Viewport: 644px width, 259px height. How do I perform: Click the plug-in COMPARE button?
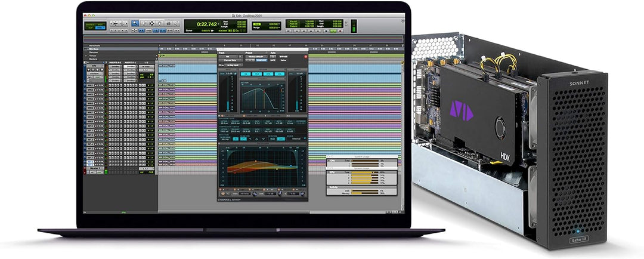262,60
